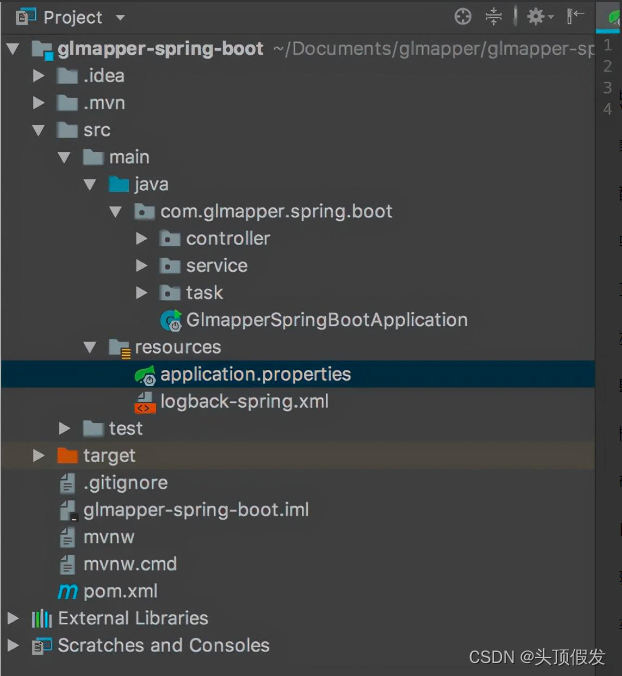Expand External Libraries arrow
The image size is (622, 676).
(x=13, y=618)
